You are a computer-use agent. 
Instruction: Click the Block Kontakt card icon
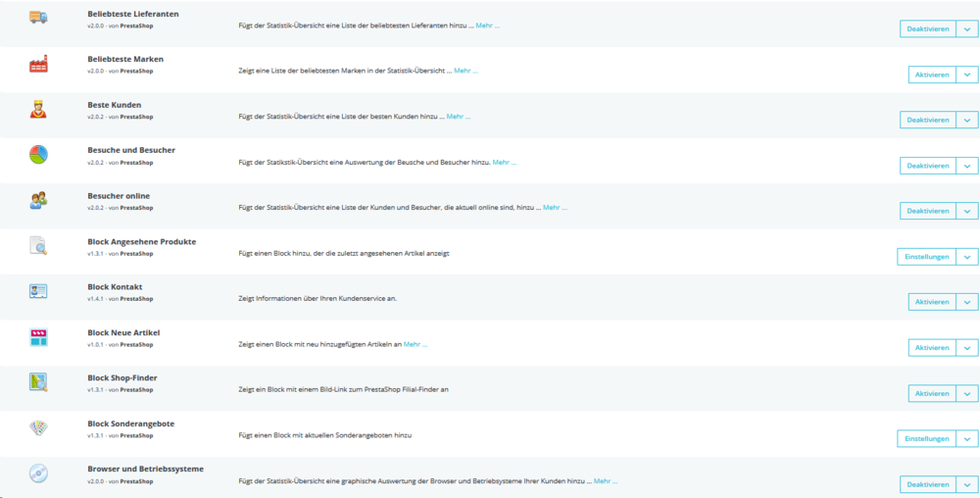38,291
